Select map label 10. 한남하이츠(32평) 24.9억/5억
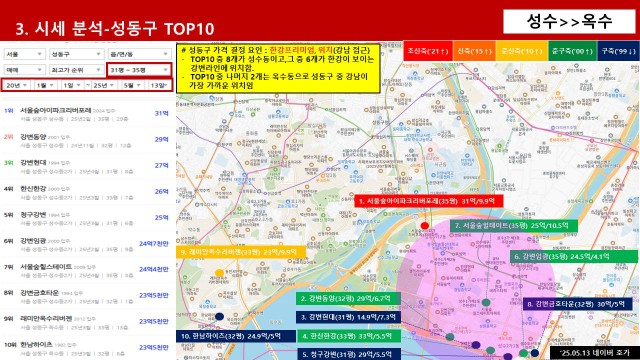Image resolution: width=640 pixels, height=360 pixels. point(236,336)
